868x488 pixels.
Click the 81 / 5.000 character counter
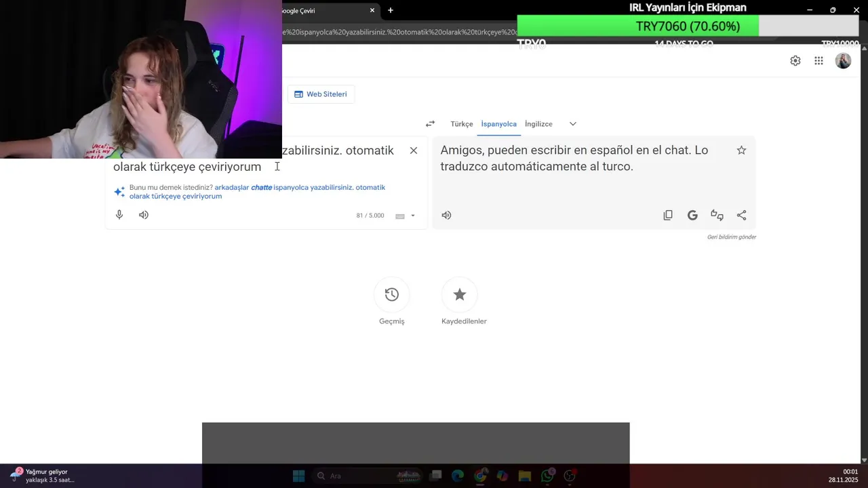pyautogui.click(x=370, y=216)
